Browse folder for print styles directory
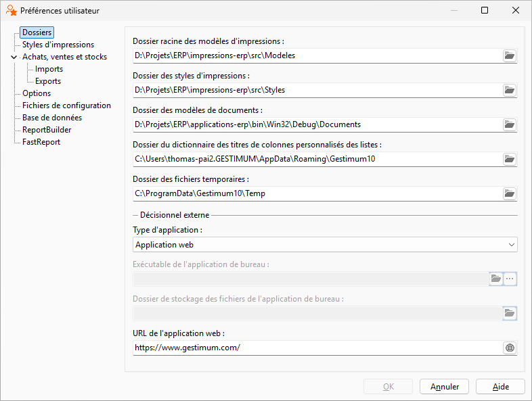The width and height of the screenshot is (532, 401). 509,90
